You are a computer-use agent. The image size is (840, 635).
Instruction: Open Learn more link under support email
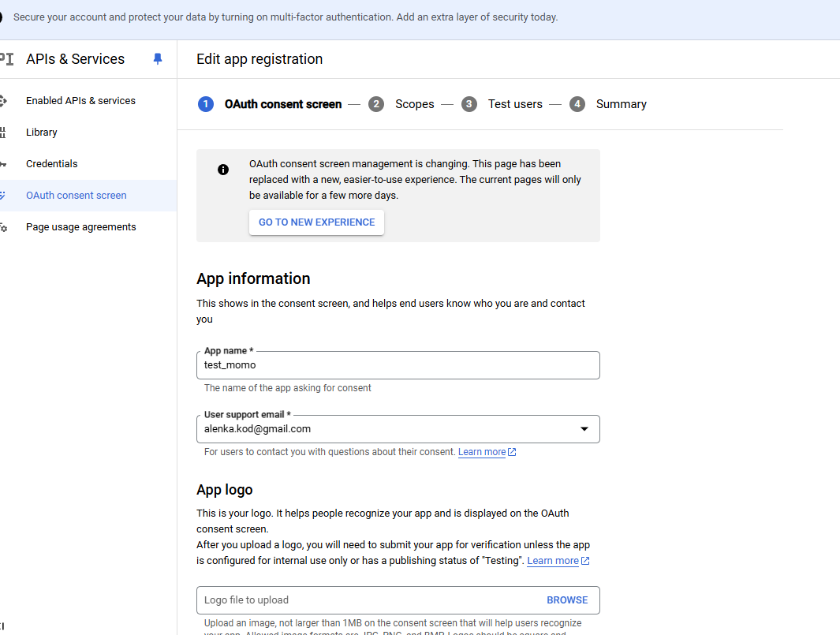click(x=482, y=452)
